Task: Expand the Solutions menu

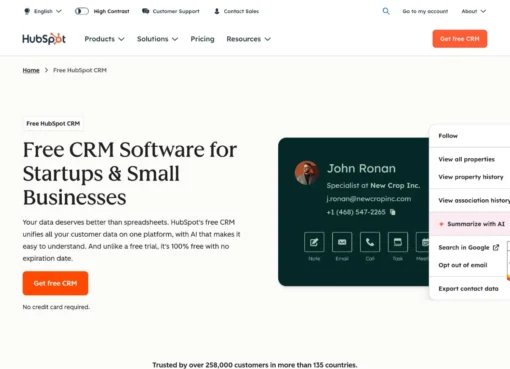Action: [x=157, y=39]
